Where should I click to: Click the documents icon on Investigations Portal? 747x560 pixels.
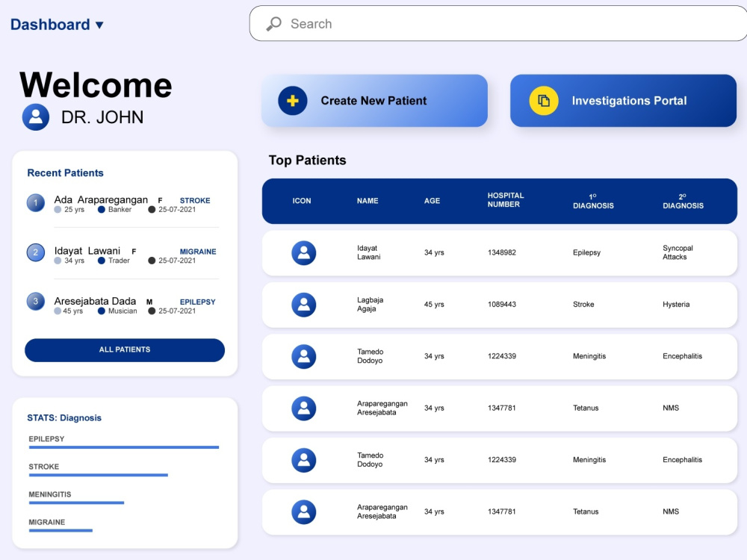point(544,101)
